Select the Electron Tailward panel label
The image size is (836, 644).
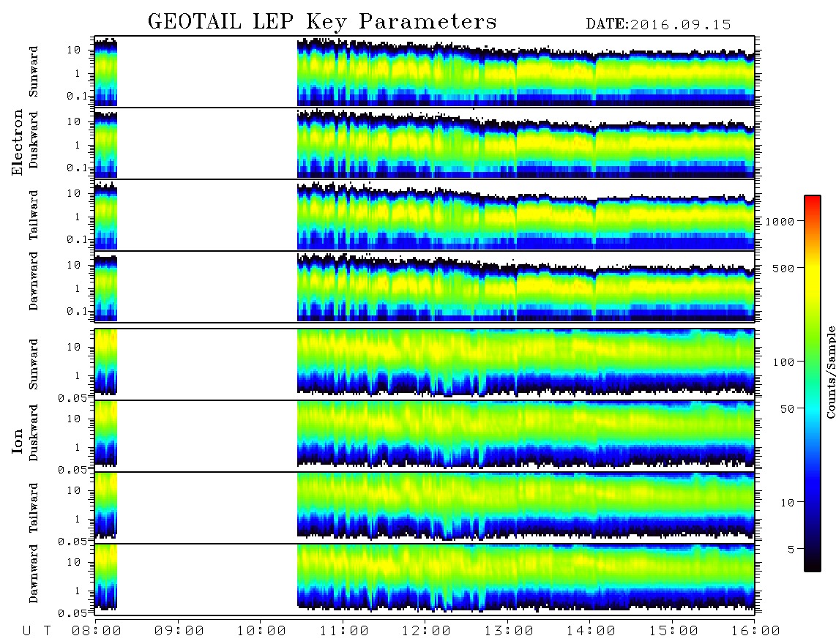(34, 215)
